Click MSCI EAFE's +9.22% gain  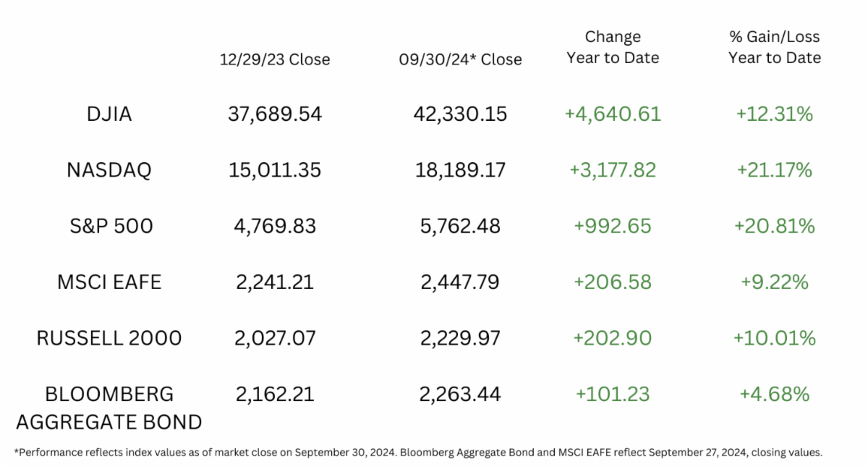pos(775,282)
